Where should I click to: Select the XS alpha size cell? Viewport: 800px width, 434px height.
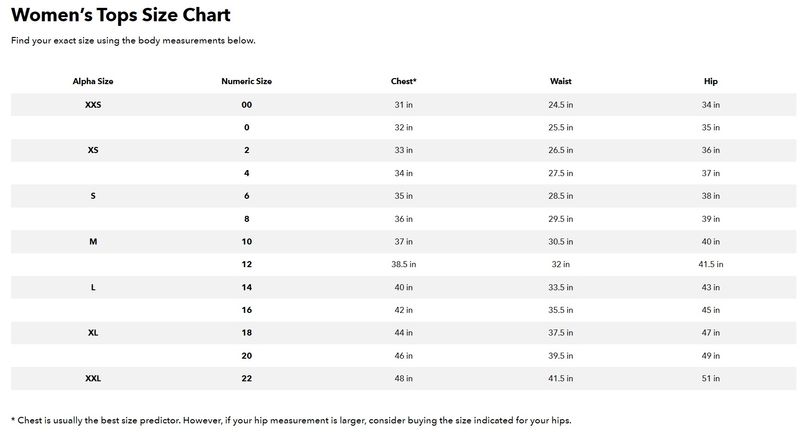(93, 150)
